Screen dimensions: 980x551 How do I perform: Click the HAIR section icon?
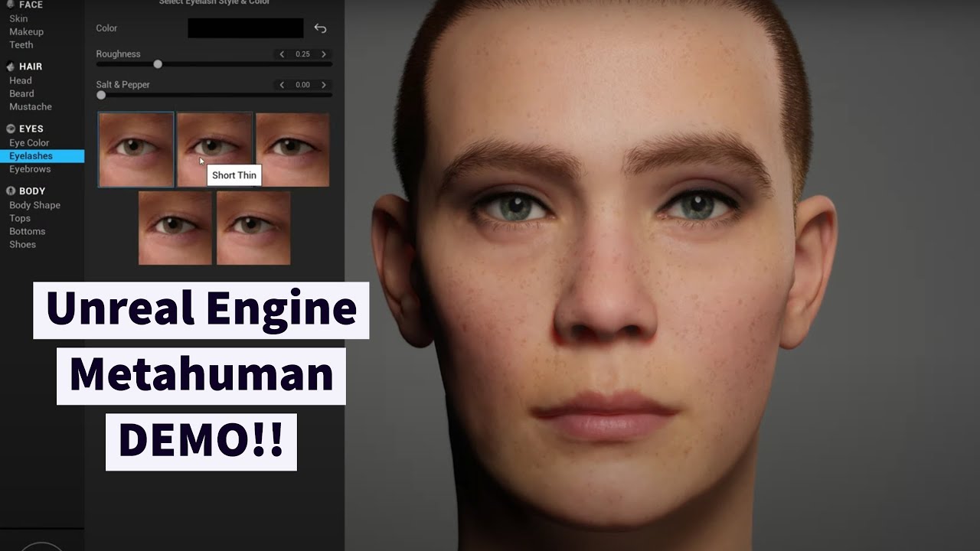[x=11, y=67]
